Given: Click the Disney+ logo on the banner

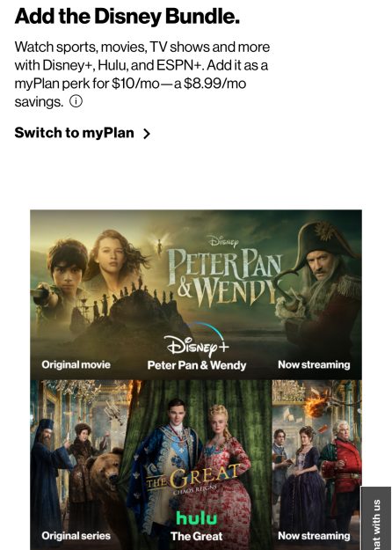Looking at the screenshot, I should pos(197,341).
